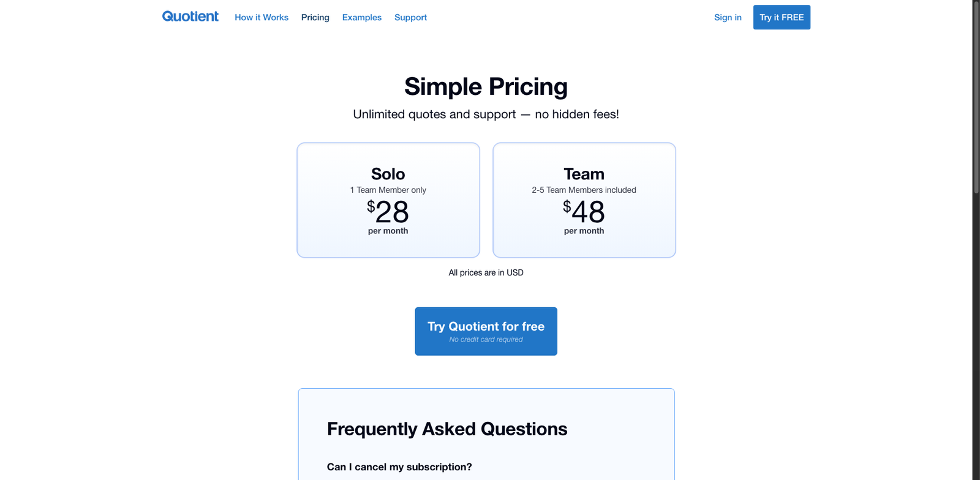Click the no hidden fees tagline
Viewport: 980px width, 480px height.
(485, 114)
